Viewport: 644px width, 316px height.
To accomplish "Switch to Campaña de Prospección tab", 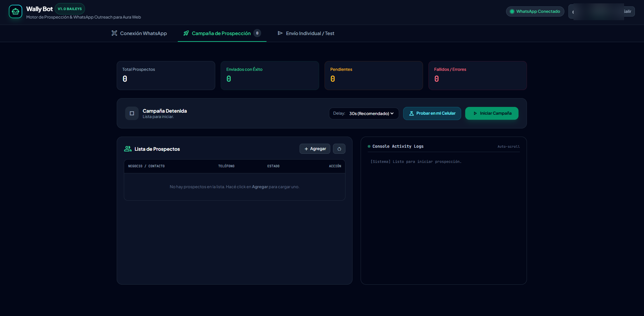I will point(222,33).
